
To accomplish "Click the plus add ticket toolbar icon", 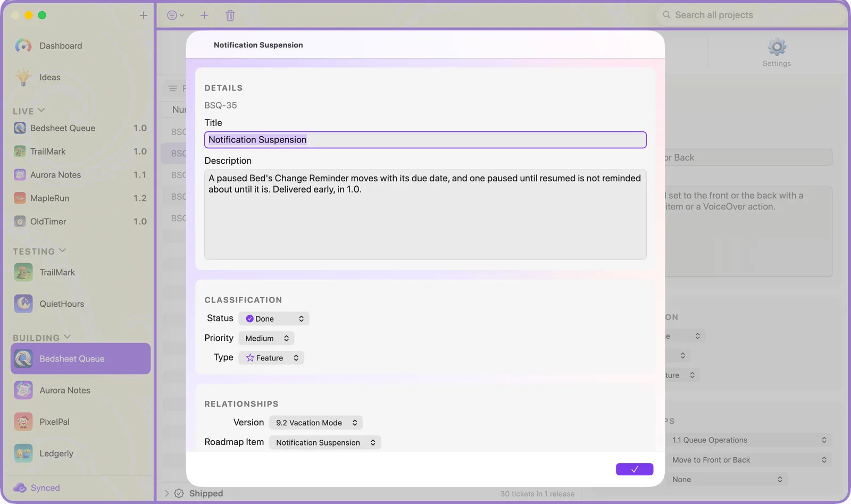I will pyautogui.click(x=204, y=15).
